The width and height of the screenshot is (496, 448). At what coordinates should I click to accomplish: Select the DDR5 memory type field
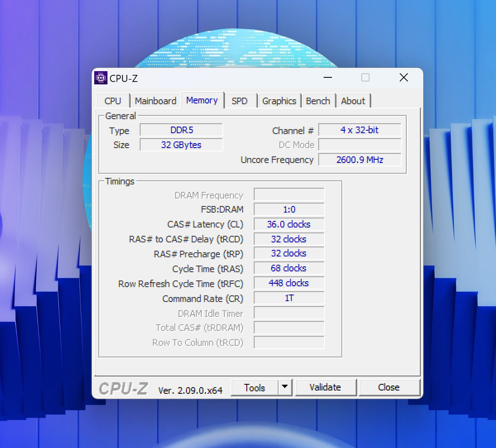click(181, 130)
